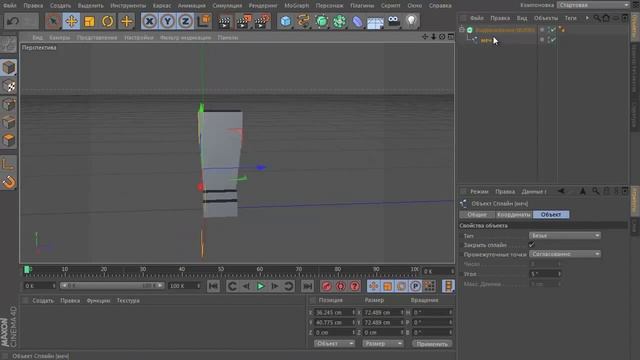Click the coordinate system cube icon
The image size is (640, 360).
click(203, 21)
